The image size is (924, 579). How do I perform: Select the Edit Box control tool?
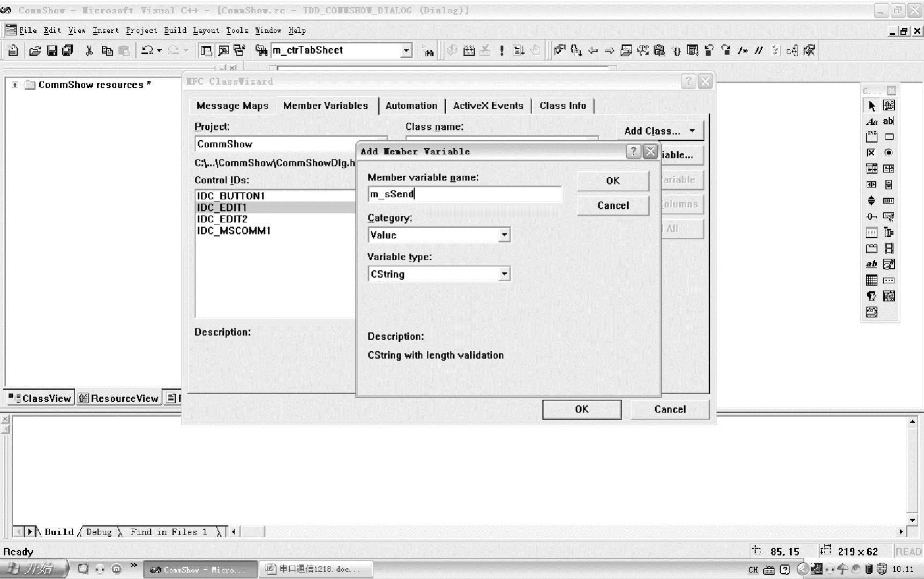point(889,122)
